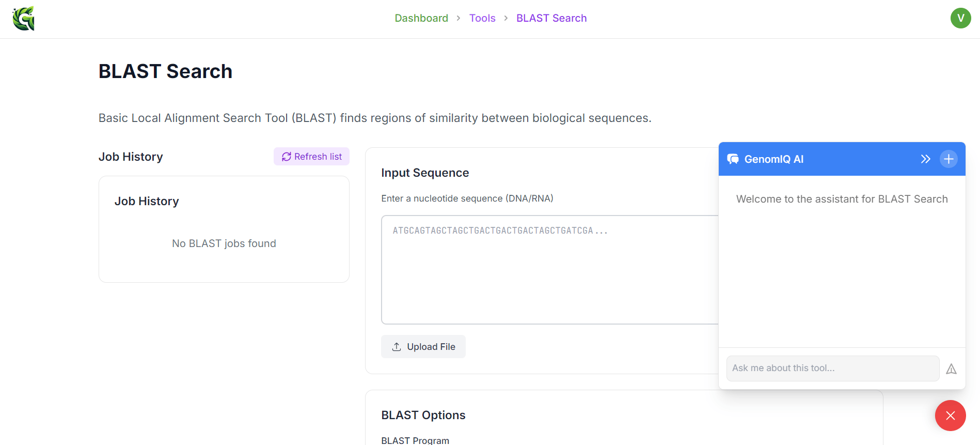This screenshot has height=445, width=980.
Task: Click the GenomIQ leaf logo
Action: (24, 19)
